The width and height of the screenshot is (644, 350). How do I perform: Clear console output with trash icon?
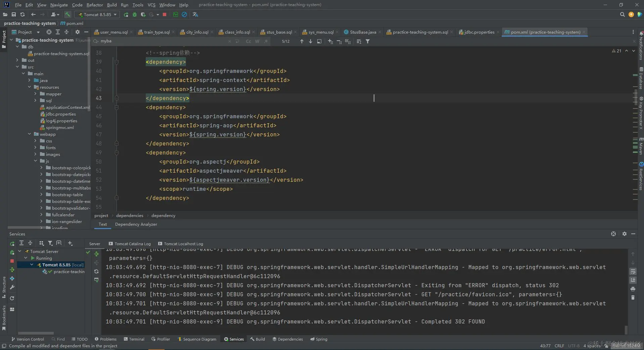(x=633, y=298)
